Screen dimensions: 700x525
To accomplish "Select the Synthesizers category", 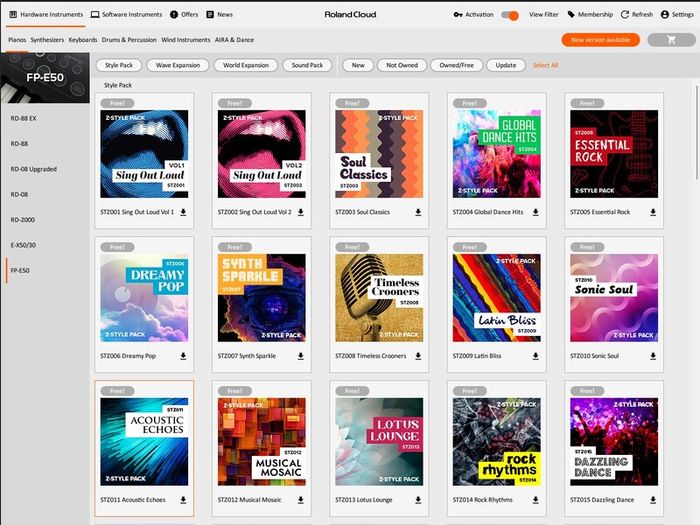I will (47, 40).
